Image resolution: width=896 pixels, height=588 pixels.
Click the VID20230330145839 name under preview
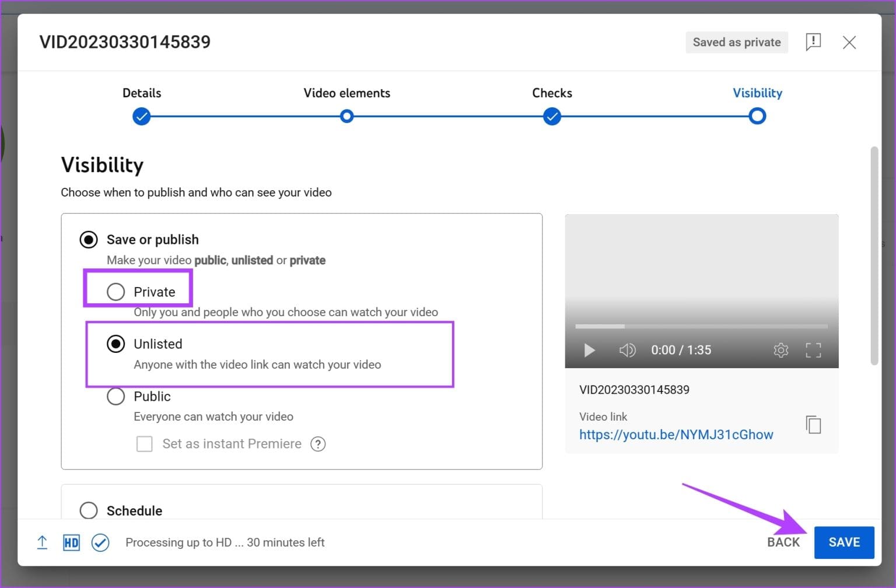point(634,390)
